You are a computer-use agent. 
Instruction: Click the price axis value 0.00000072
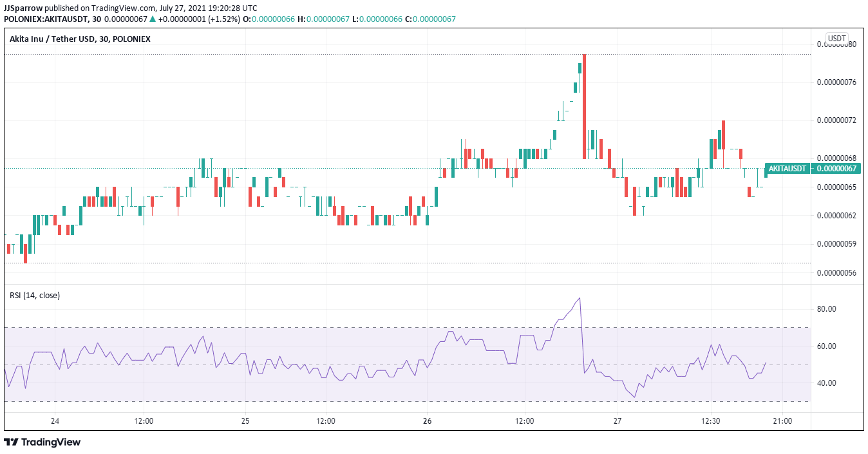click(836, 120)
